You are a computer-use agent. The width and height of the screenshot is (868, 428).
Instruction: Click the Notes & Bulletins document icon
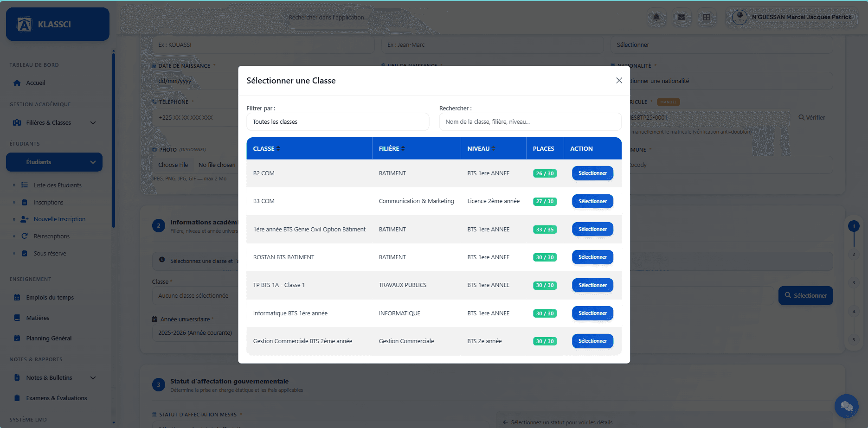(17, 377)
